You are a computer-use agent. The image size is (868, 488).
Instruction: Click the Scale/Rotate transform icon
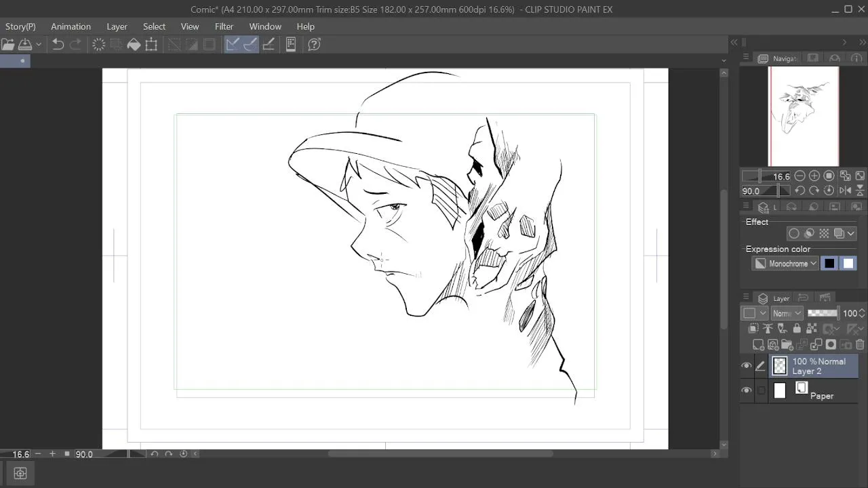[x=151, y=45]
